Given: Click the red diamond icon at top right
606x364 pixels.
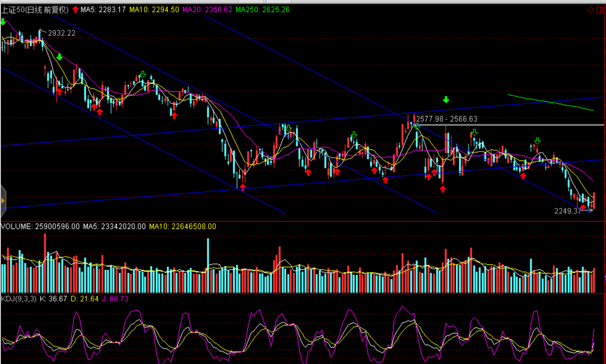Looking at the screenshot, I should tap(591, 10).
